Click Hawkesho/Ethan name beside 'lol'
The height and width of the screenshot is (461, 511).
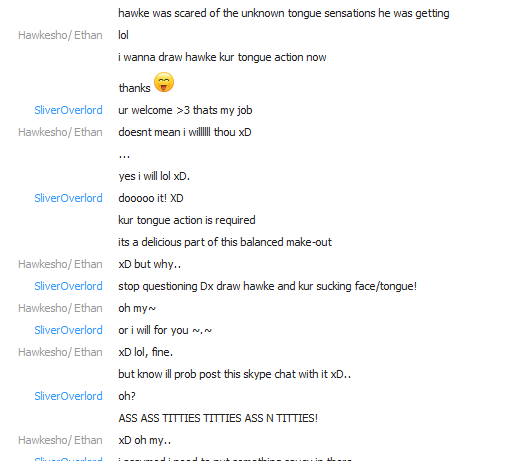(x=60, y=35)
